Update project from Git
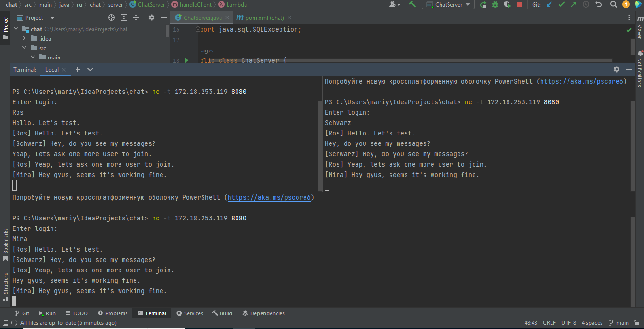 [548, 5]
